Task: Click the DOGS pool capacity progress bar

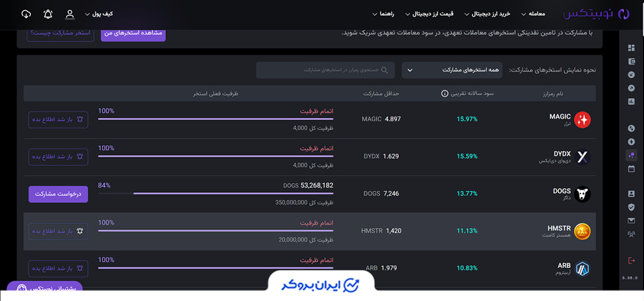Action: click(215, 193)
